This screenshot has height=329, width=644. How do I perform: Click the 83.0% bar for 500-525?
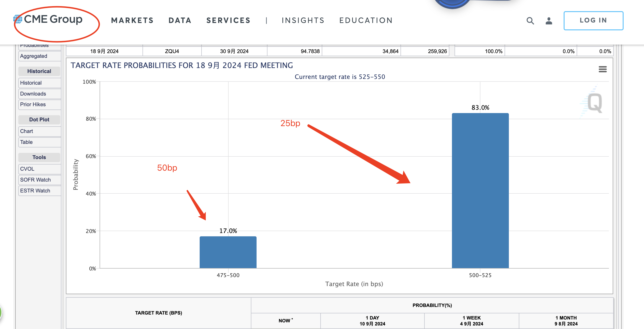[480, 191]
